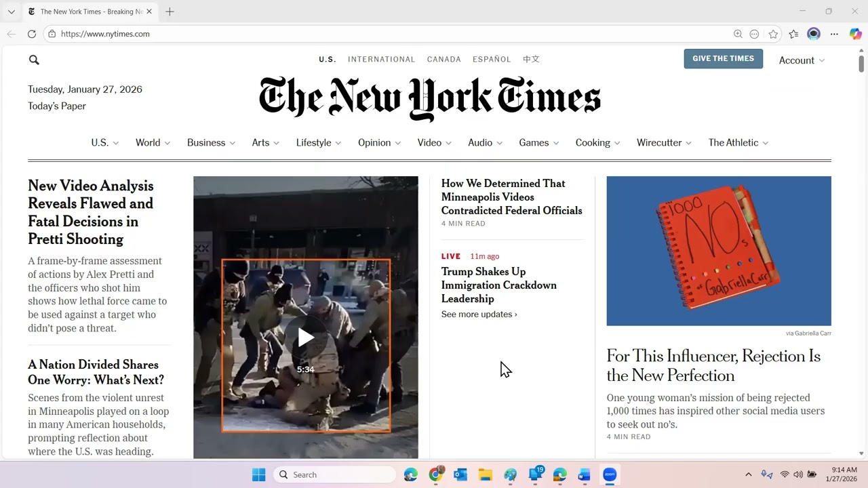Open the Video section menu
The image size is (868, 488).
click(435, 142)
